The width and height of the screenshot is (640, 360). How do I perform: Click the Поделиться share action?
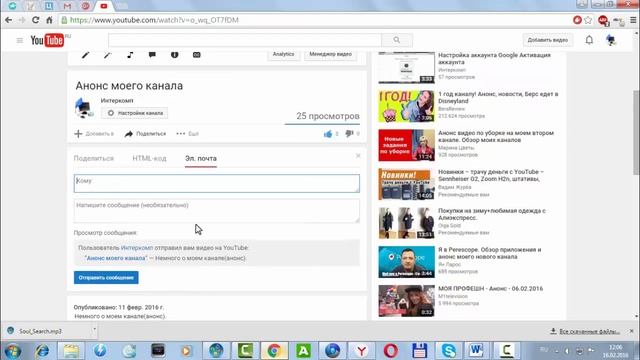pyautogui.click(x=145, y=134)
